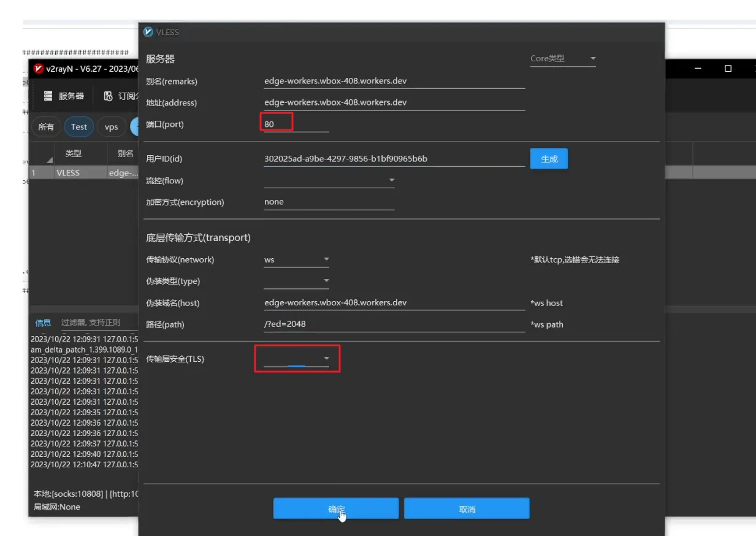Maximize the v2rayN main window
The height and width of the screenshot is (536, 756).
coord(728,69)
